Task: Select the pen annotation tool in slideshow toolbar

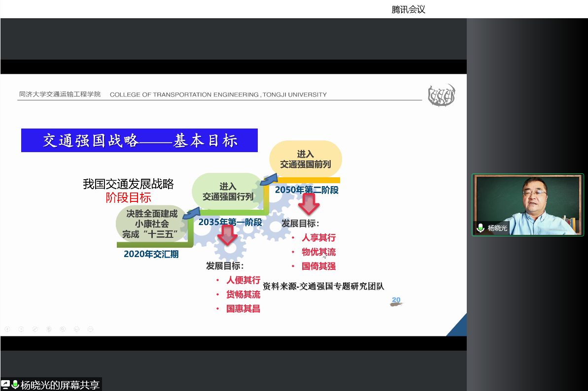Action: click(35, 329)
